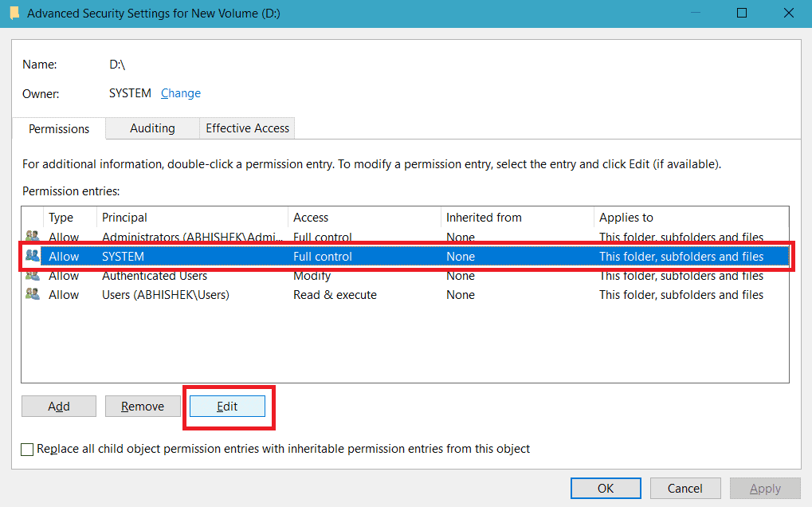Select the Authenticated Users principal
Image resolution: width=812 pixels, height=507 pixels.
click(155, 276)
